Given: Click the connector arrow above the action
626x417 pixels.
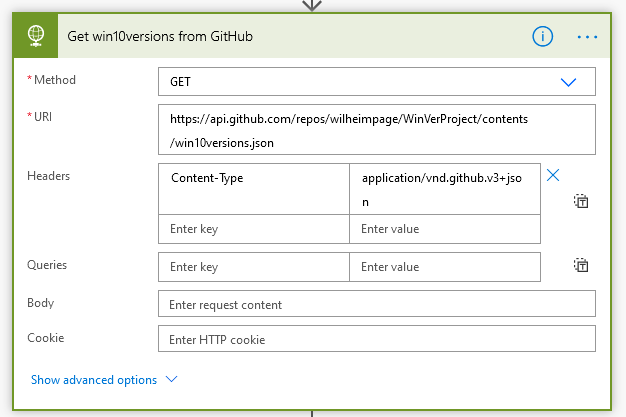Looking at the screenshot, I should pyautogui.click(x=312, y=4).
